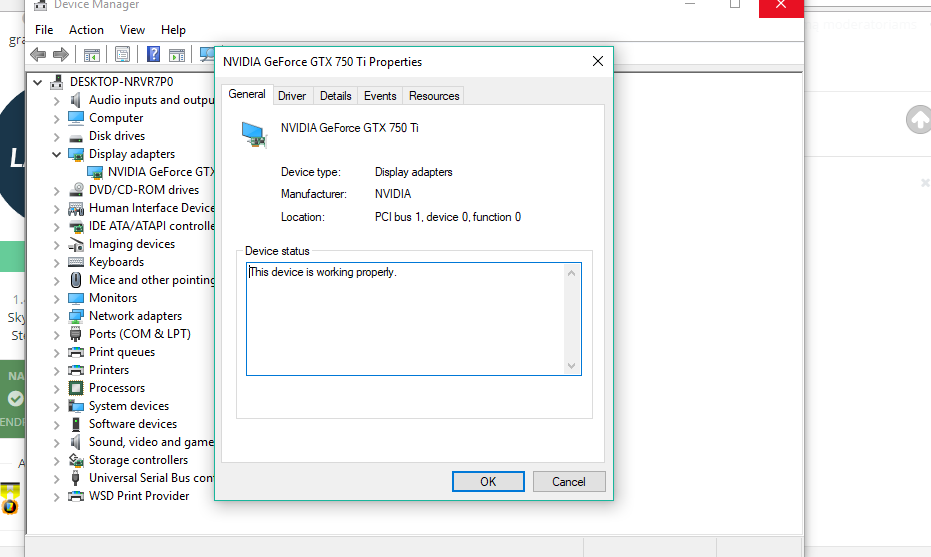
Task: Click the Cancel button
Action: click(569, 482)
